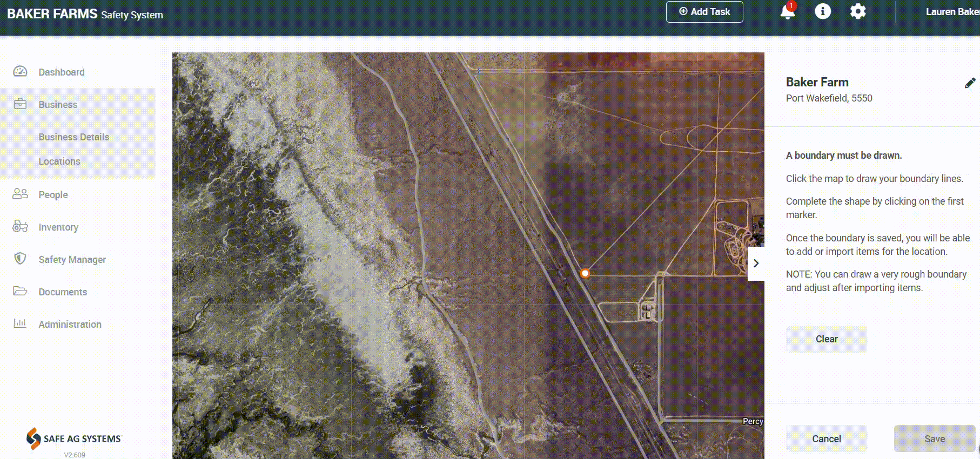
Task: Clear the drawn boundary
Action: (826, 339)
